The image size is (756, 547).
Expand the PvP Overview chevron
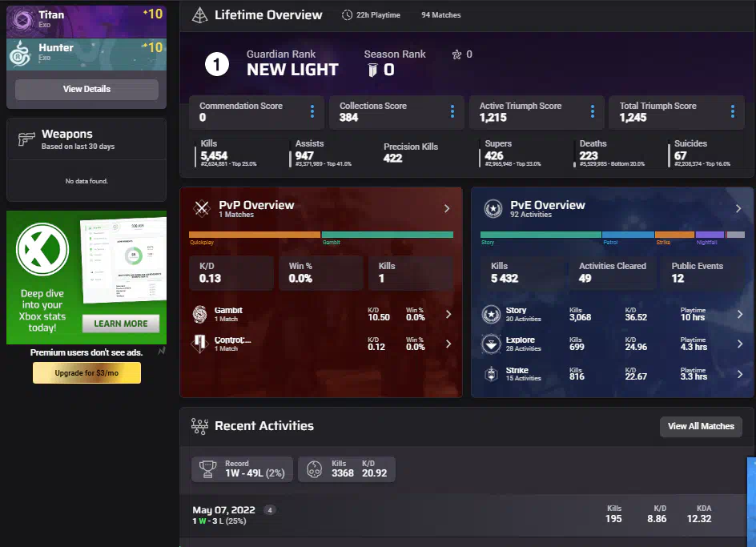(x=447, y=209)
